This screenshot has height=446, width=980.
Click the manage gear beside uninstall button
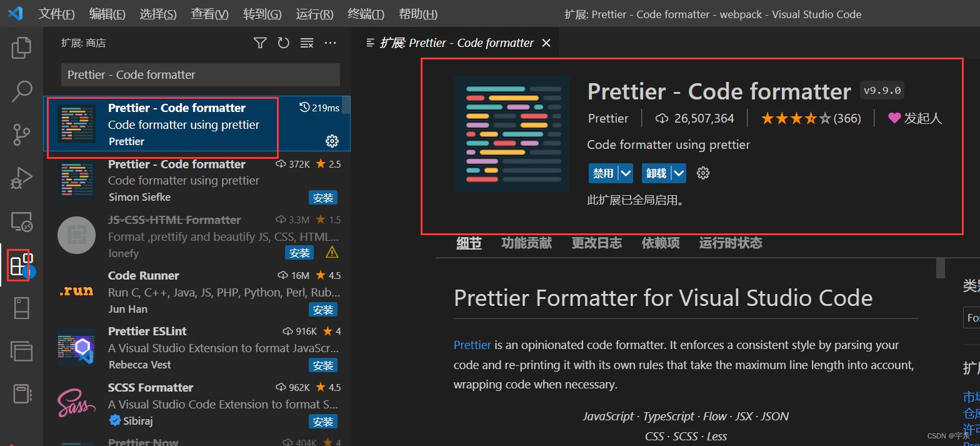pyautogui.click(x=703, y=173)
